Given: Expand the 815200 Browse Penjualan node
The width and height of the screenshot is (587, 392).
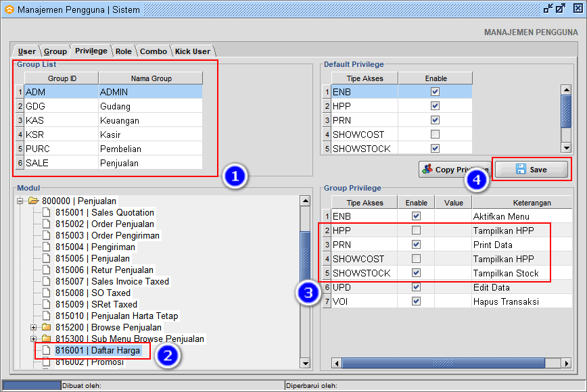Looking at the screenshot, I should pyautogui.click(x=33, y=328).
